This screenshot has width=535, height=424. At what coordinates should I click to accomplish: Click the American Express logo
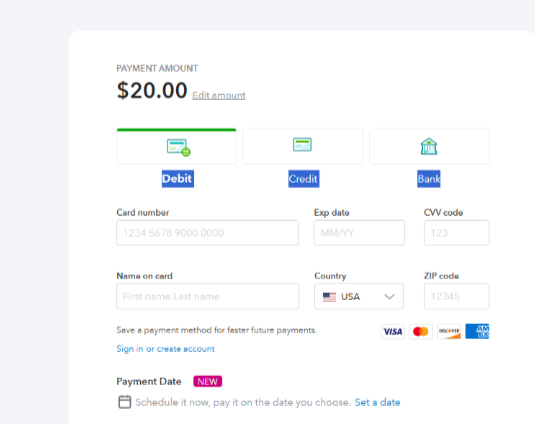coord(477,332)
